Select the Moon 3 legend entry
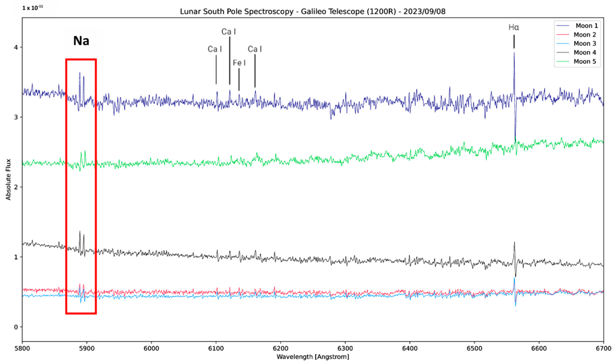Viewport: 615px width, 364px height. [585, 44]
